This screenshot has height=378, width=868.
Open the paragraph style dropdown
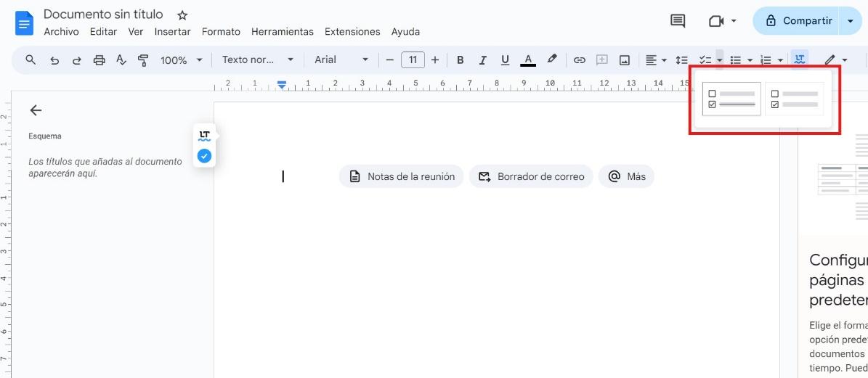[x=257, y=59]
